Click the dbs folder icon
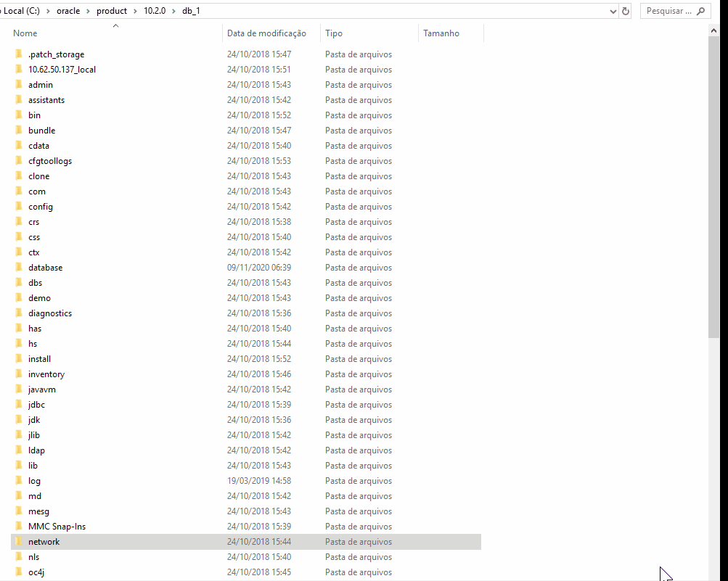The image size is (728, 581). coord(19,283)
